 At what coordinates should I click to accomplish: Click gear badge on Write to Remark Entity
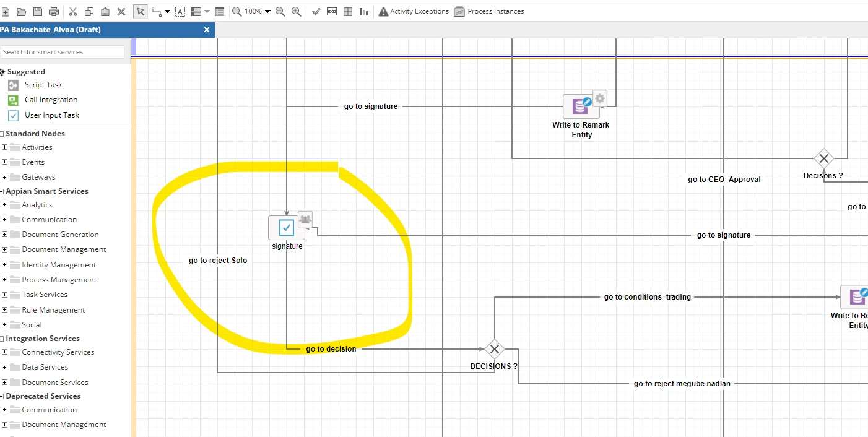[600, 98]
